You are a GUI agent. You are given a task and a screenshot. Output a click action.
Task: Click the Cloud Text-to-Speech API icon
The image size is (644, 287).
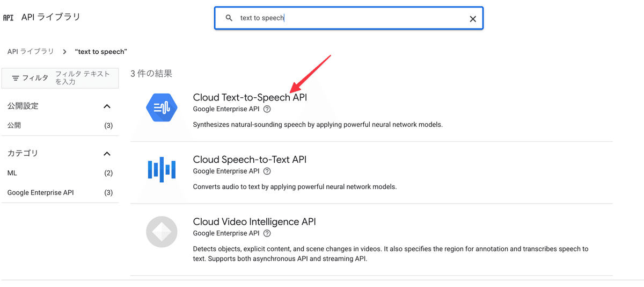(x=162, y=108)
